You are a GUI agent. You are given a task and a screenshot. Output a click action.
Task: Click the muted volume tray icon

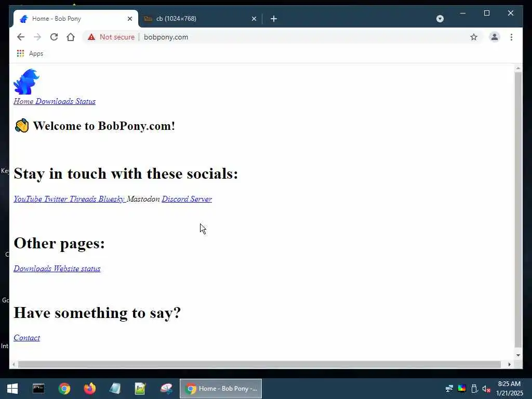click(486, 389)
